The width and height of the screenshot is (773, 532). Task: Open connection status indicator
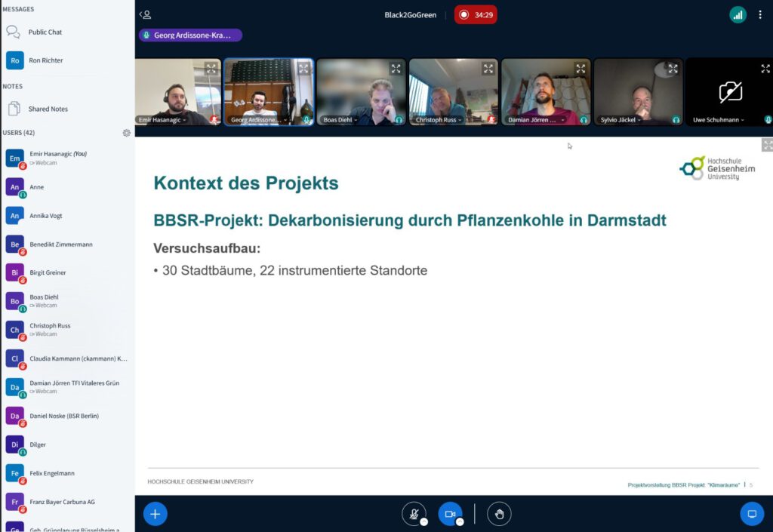click(x=738, y=15)
